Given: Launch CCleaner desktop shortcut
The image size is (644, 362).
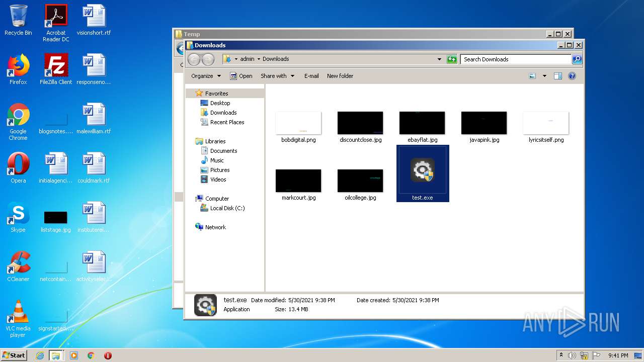Looking at the screenshot, I should [x=18, y=266].
